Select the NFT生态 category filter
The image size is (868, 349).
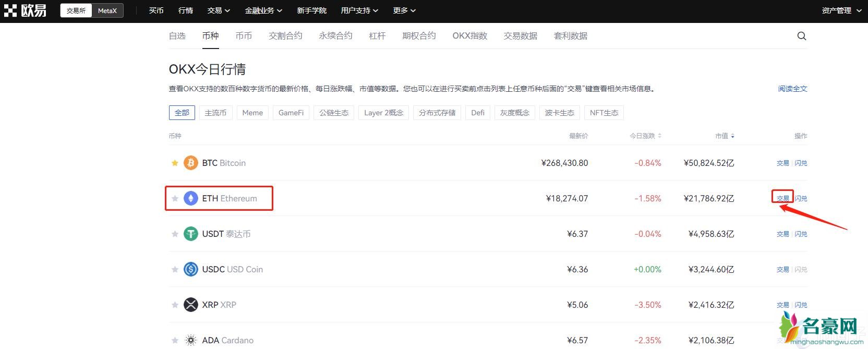[x=604, y=113]
